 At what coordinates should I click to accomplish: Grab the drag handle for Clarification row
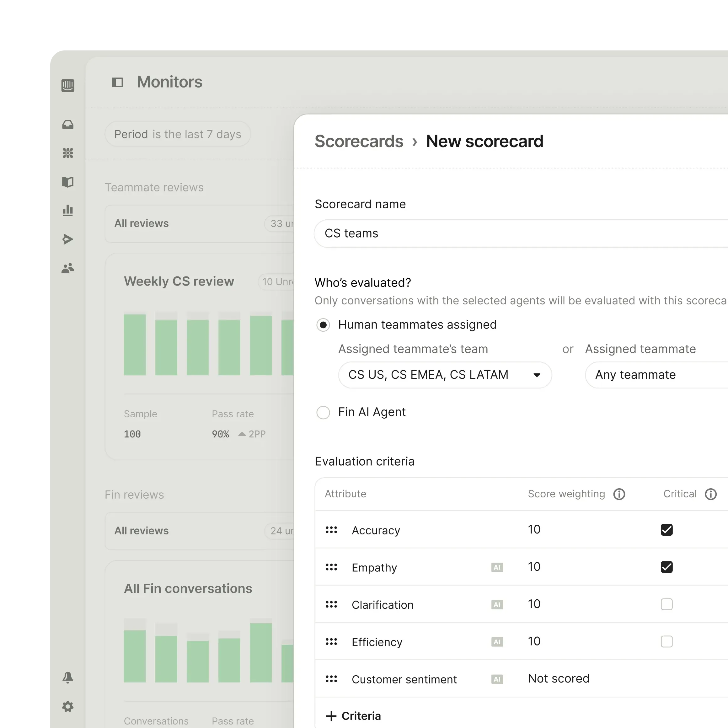[x=331, y=604]
